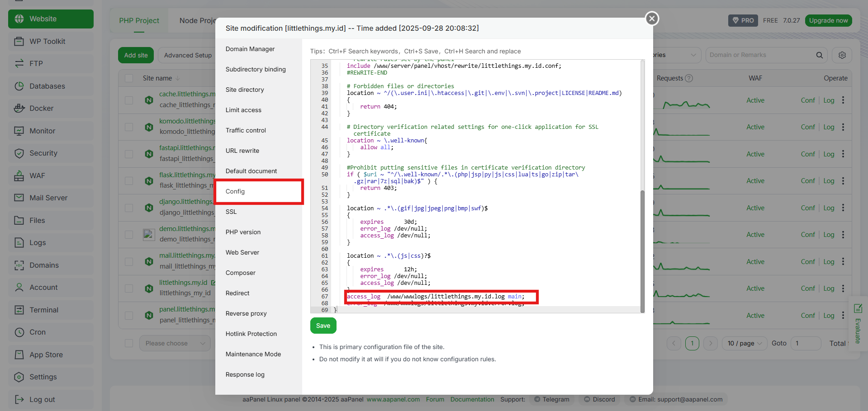Image resolution: width=868 pixels, height=411 pixels.
Task: Open the Security shield icon
Action: click(19, 153)
